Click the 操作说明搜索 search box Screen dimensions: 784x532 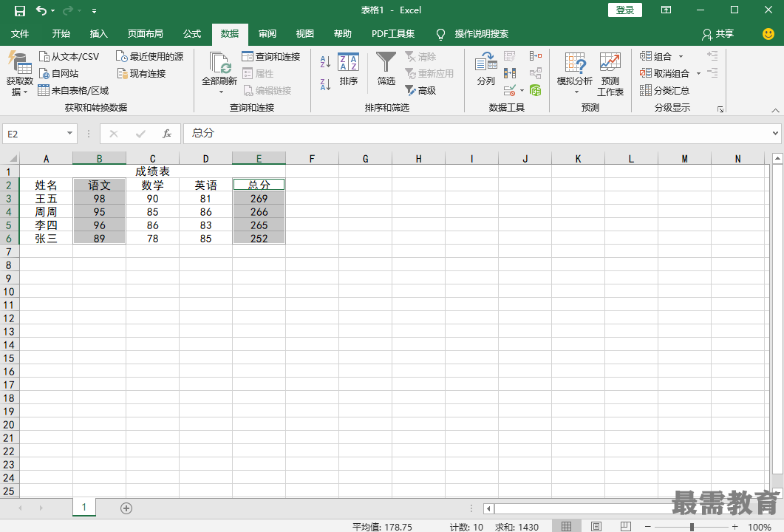(x=482, y=33)
